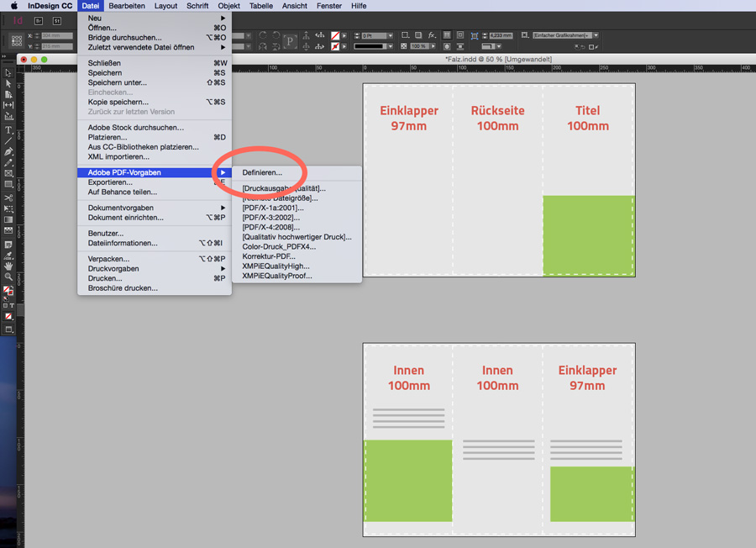Choose Speichern unter... menu item
Screen dimensions: 756x548
(x=155, y=82)
